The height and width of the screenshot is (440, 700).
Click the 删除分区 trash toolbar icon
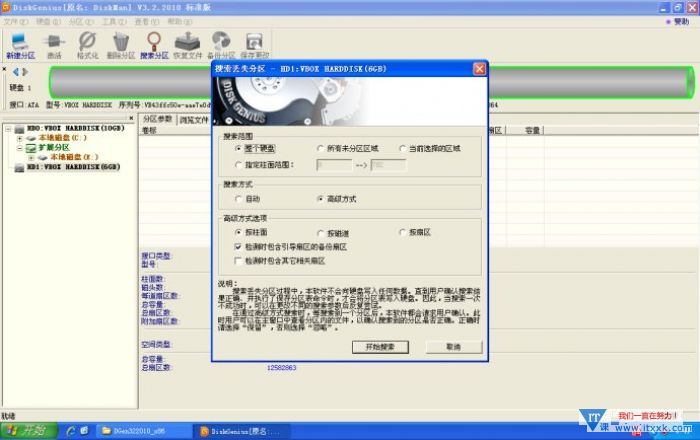click(121, 46)
